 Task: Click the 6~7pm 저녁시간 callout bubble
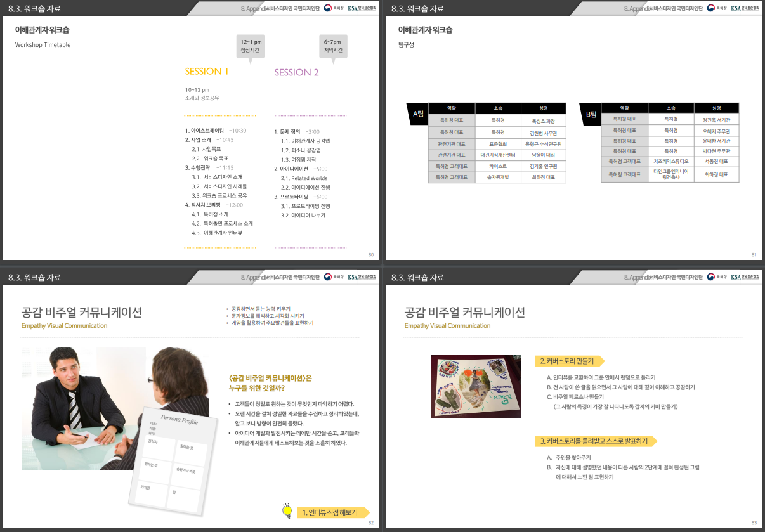click(333, 46)
